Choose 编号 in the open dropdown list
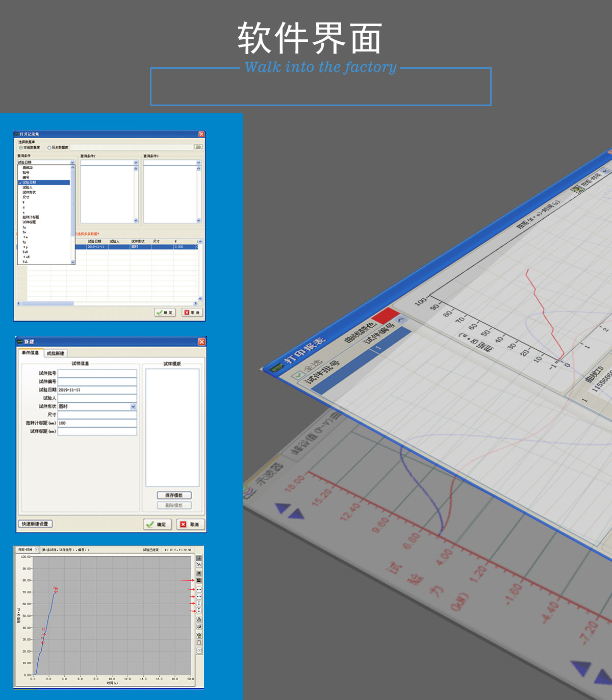Viewport: 612px width, 700px height. tap(26, 177)
